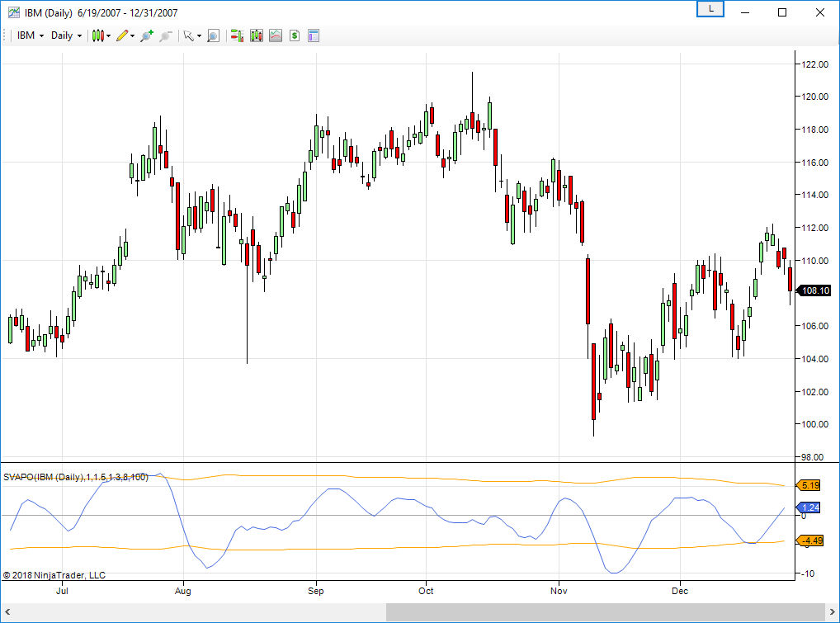840x623 pixels.
Task: Click the 1.24 SVAPO value marker
Action: click(809, 507)
